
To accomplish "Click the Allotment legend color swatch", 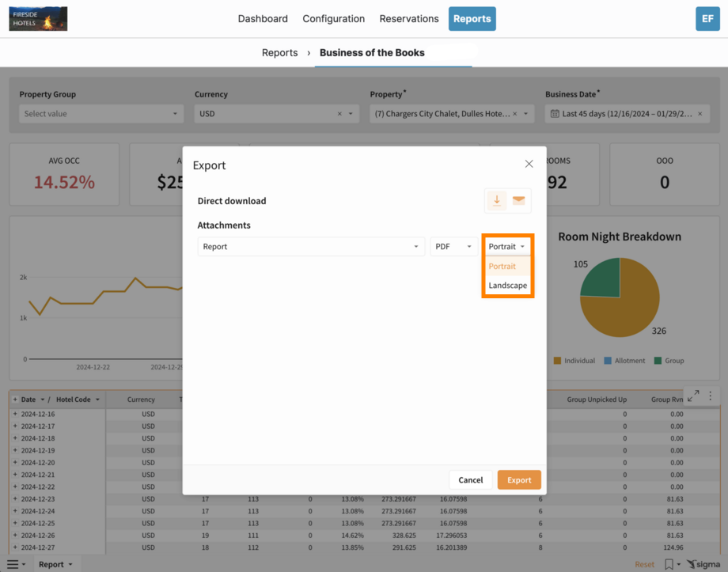I will [x=608, y=361].
